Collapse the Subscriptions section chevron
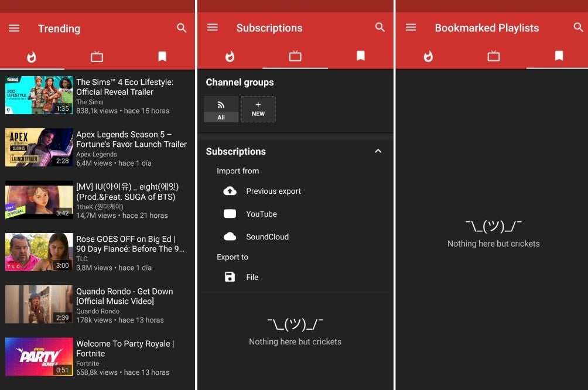This screenshot has width=588, height=390. (378, 151)
